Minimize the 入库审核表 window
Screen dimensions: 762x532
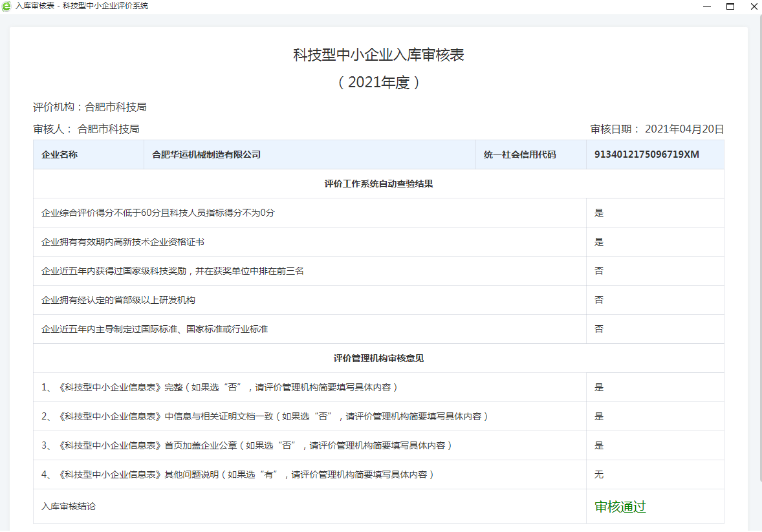(707, 6)
